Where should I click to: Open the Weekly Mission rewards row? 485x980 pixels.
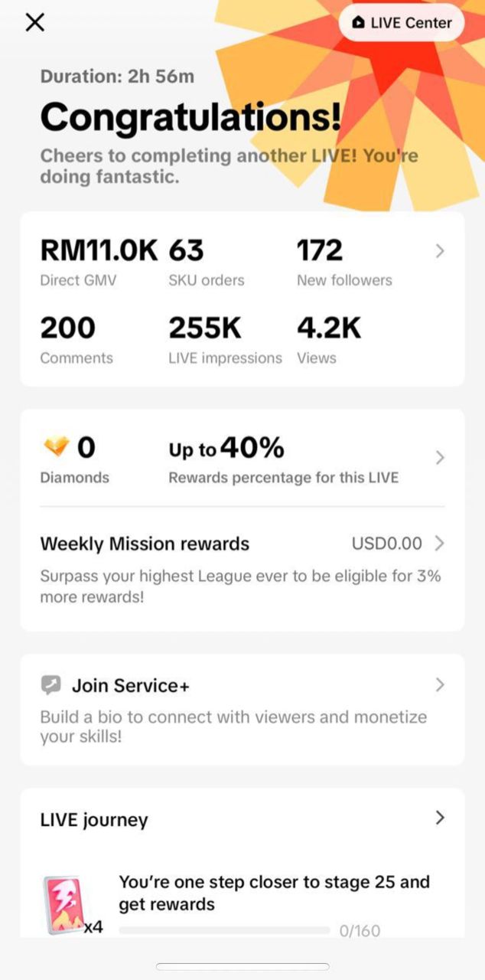tap(145, 544)
